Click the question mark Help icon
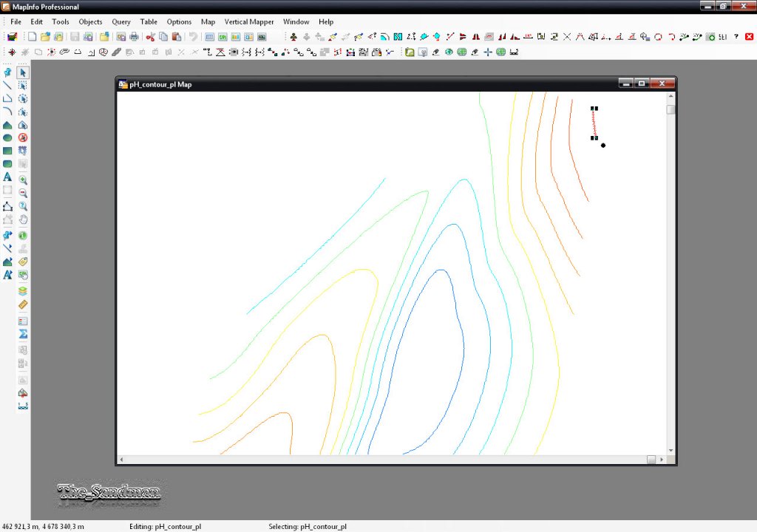 736,36
